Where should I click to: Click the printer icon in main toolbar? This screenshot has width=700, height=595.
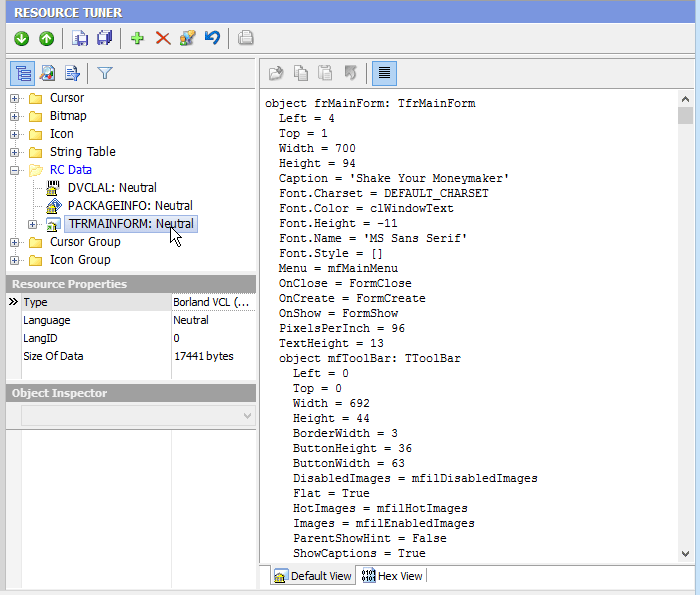pyautogui.click(x=246, y=39)
